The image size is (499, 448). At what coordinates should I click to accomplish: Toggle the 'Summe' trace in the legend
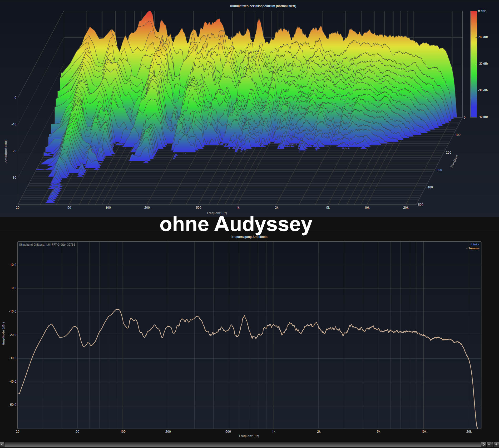[x=473, y=248]
